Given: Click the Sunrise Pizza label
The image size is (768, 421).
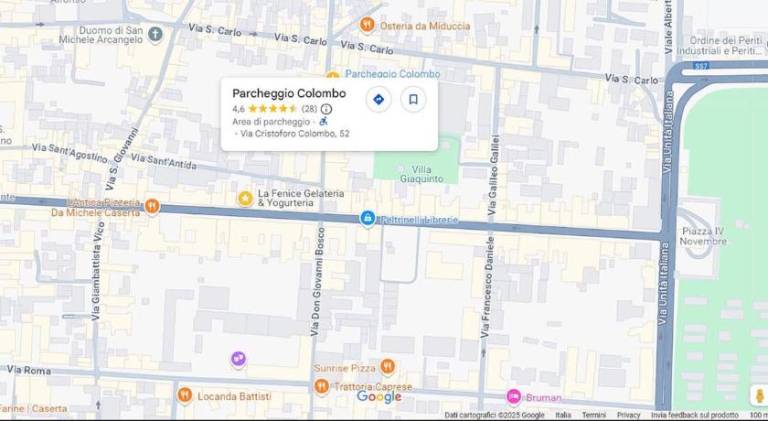Looking at the screenshot, I should coord(345,368).
